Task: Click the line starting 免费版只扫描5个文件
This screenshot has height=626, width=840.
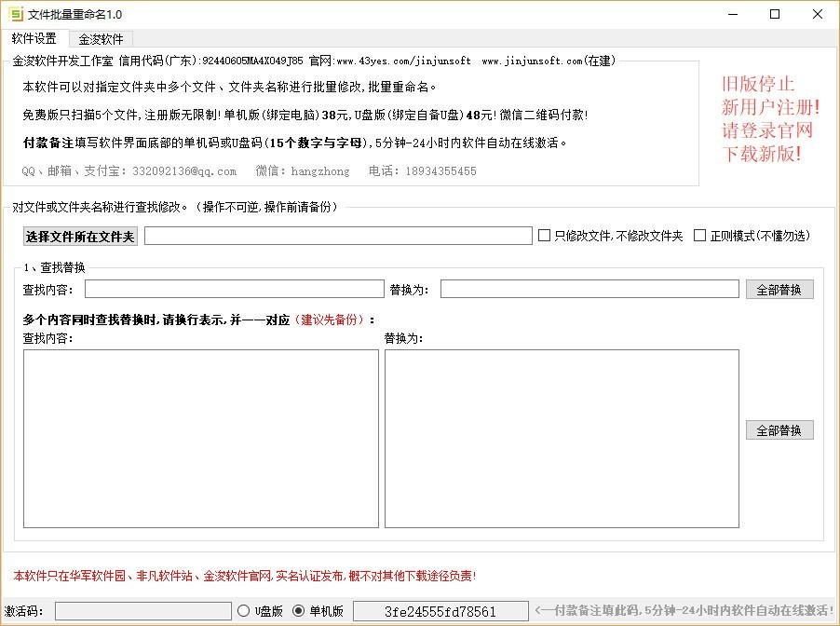Action: (305, 115)
